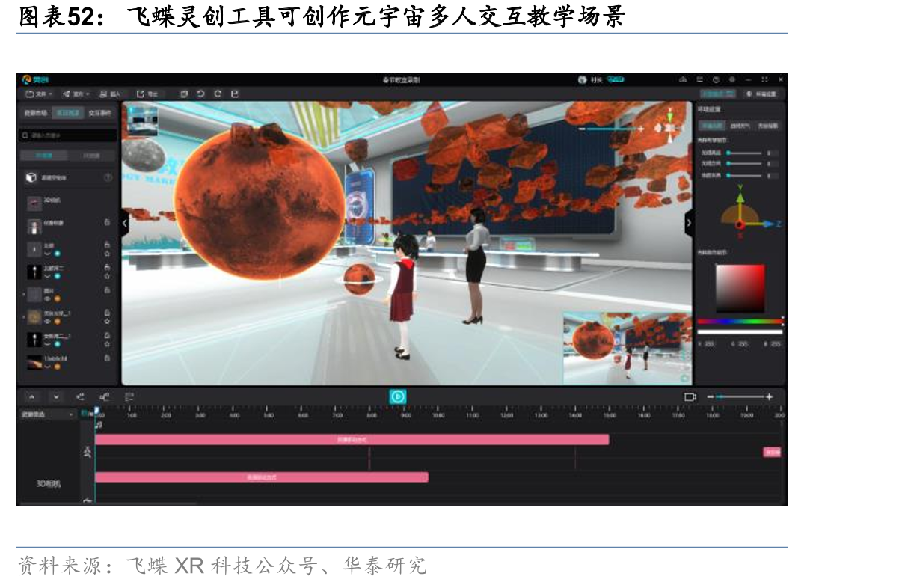This screenshot has width=902, height=588.
Task: Expand the golden circular thumbnail row
Action: [25, 318]
